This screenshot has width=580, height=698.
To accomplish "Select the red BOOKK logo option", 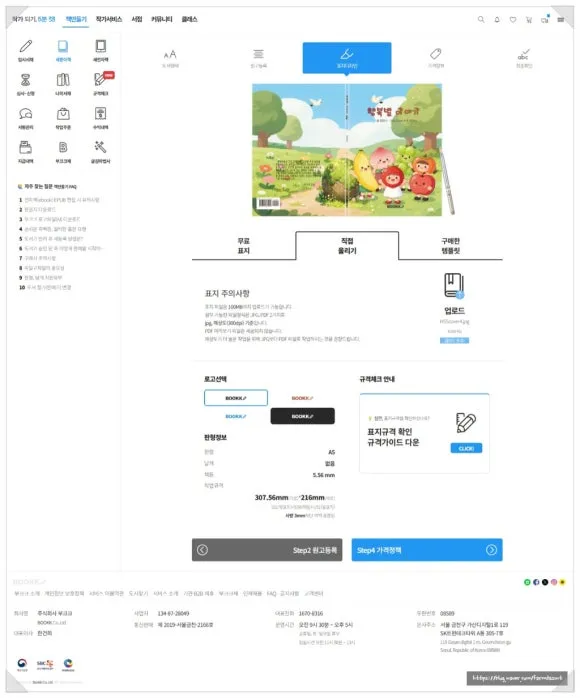I will [302, 398].
